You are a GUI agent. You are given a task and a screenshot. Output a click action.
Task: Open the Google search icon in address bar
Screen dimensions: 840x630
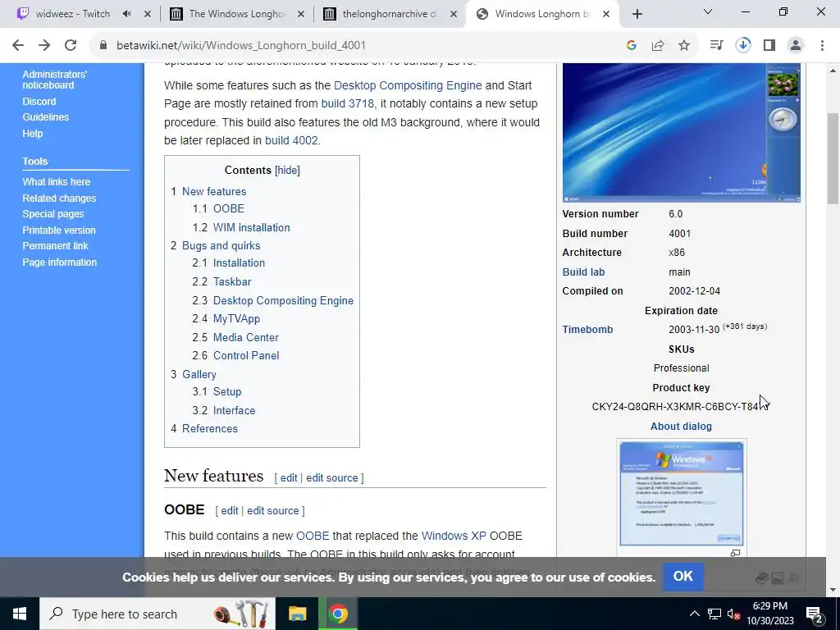(632, 46)
